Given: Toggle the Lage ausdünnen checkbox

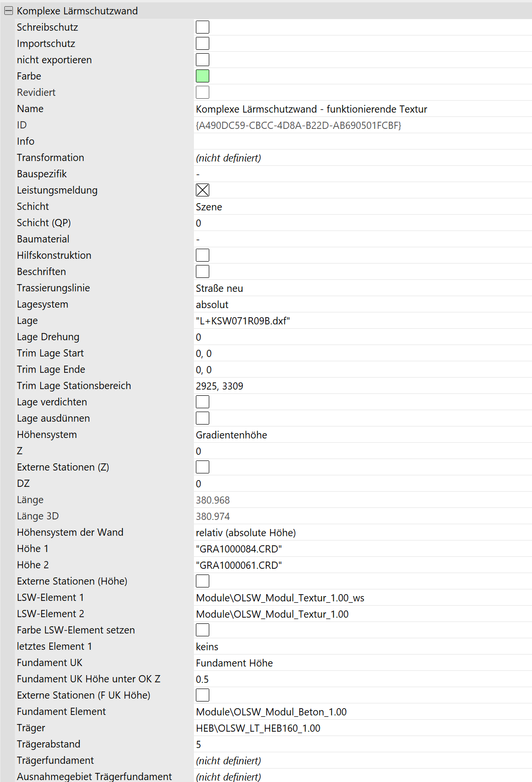Looking at the screenshot, I should [x=203, y=418].
